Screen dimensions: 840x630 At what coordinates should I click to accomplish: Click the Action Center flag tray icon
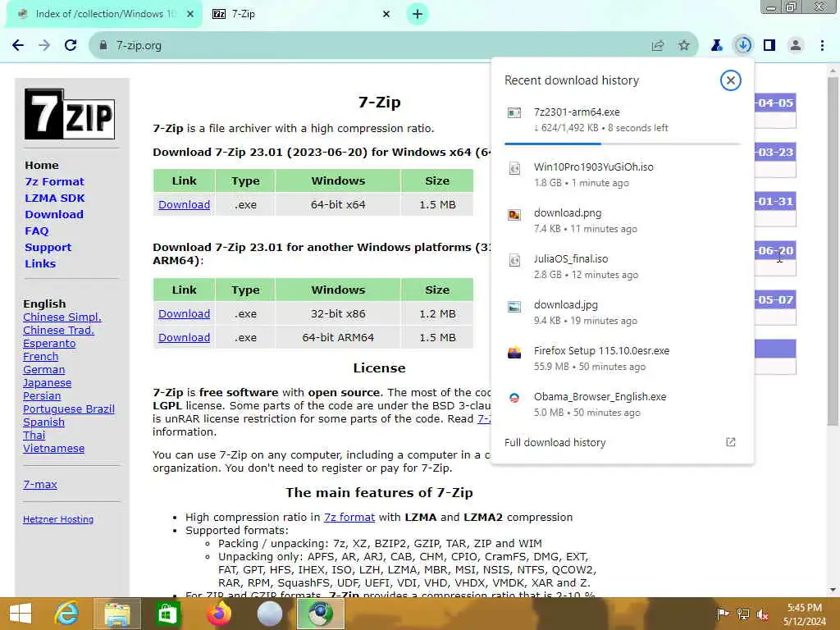coord(722,614)
